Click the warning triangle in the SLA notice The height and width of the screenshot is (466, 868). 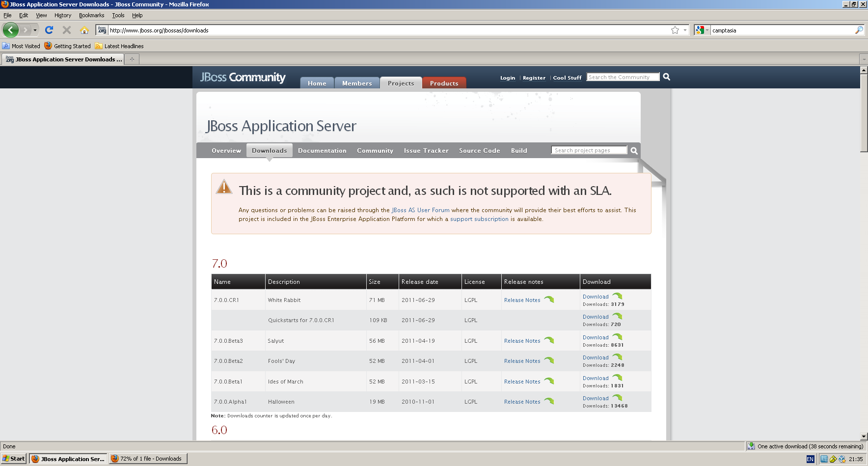[x=224, y=187]
